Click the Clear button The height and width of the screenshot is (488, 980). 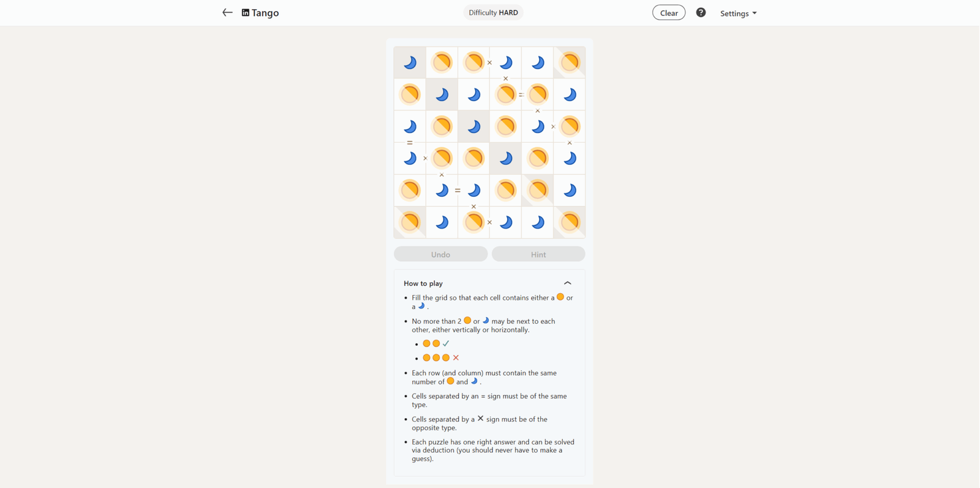coord(669,13)
